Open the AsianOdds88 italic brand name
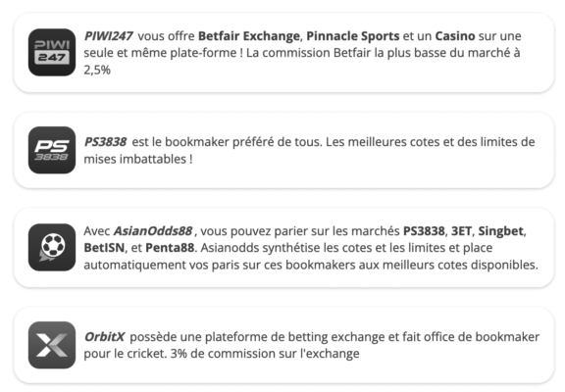Image resolution: width=565 pixels, height=392 pixels. (x=153, y=230)
